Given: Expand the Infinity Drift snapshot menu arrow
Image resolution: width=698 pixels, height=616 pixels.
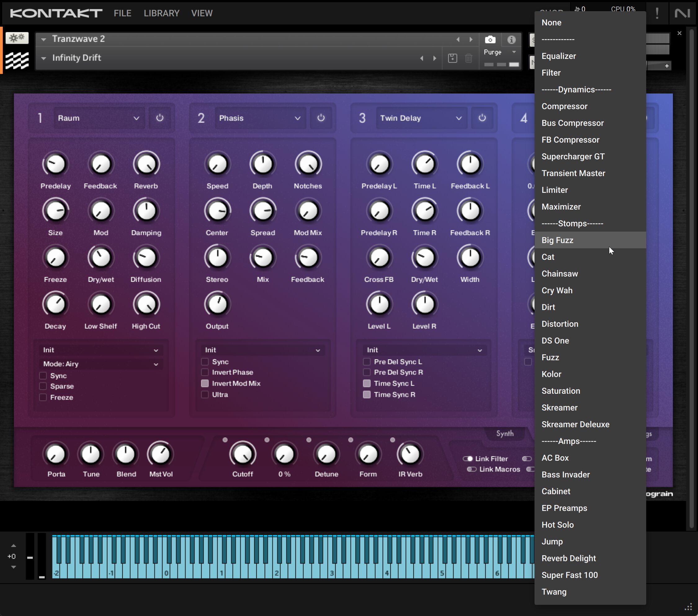Looking at the screenshot, I should point(43,58).
